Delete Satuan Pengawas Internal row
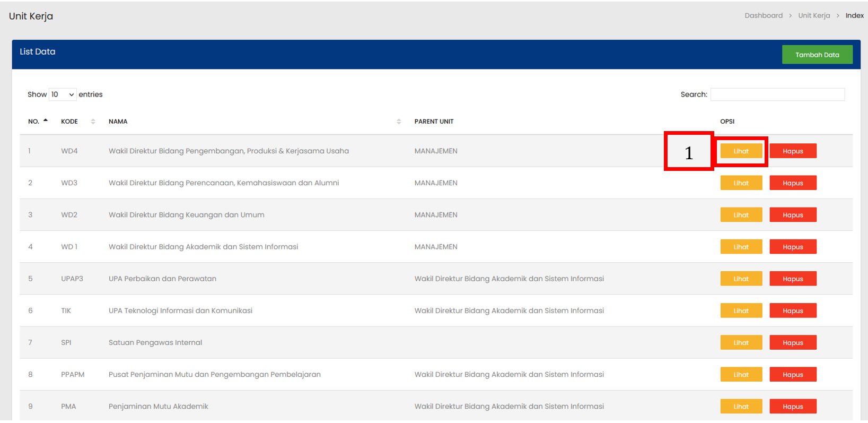 pos(793,342)
